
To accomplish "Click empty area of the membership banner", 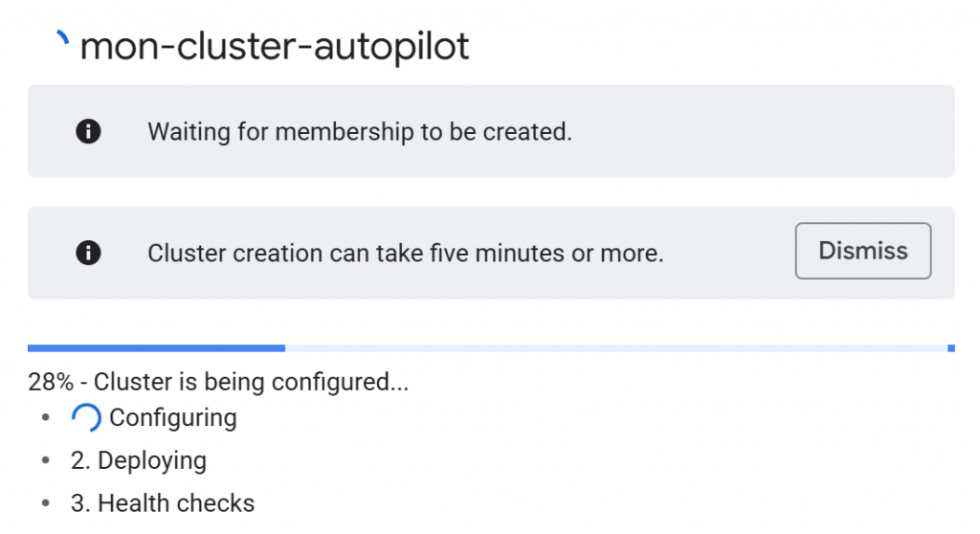I will [766, 131].
